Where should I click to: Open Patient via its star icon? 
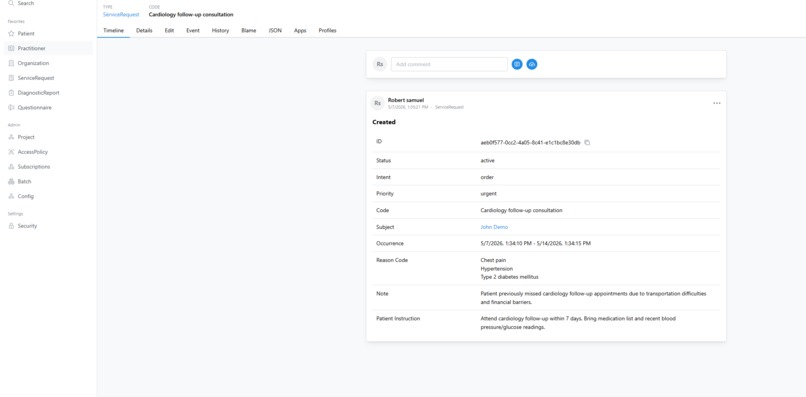click(x=11, y=33)
